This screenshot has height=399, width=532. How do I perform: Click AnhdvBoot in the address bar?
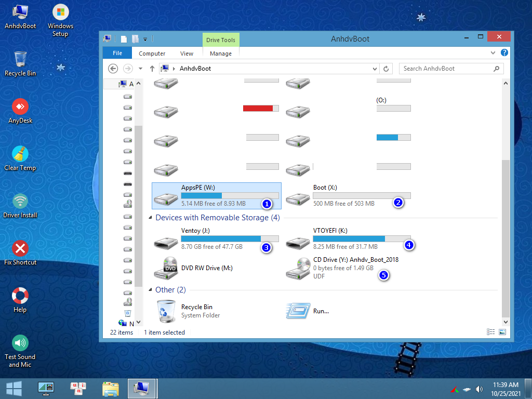tap(195, 69)
